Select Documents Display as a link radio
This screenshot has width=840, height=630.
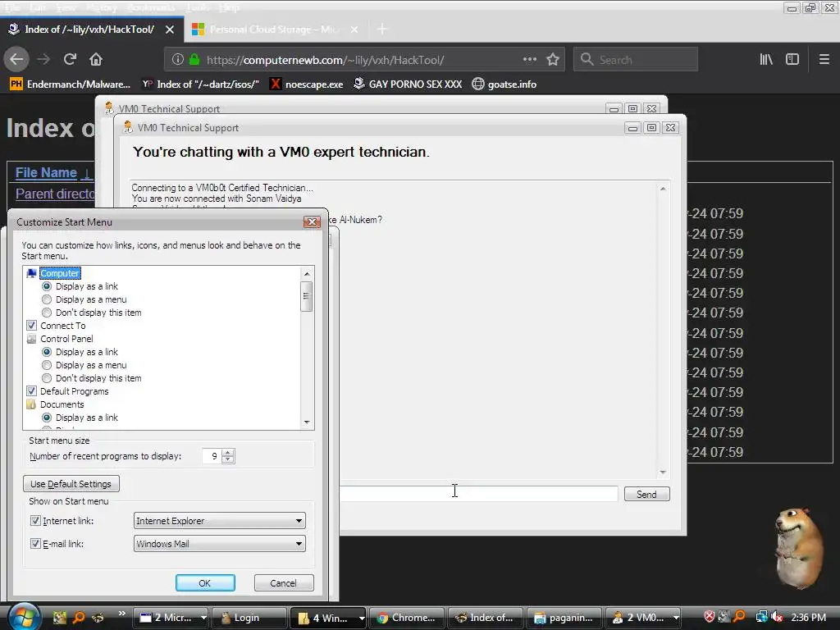tap(47, 418)
